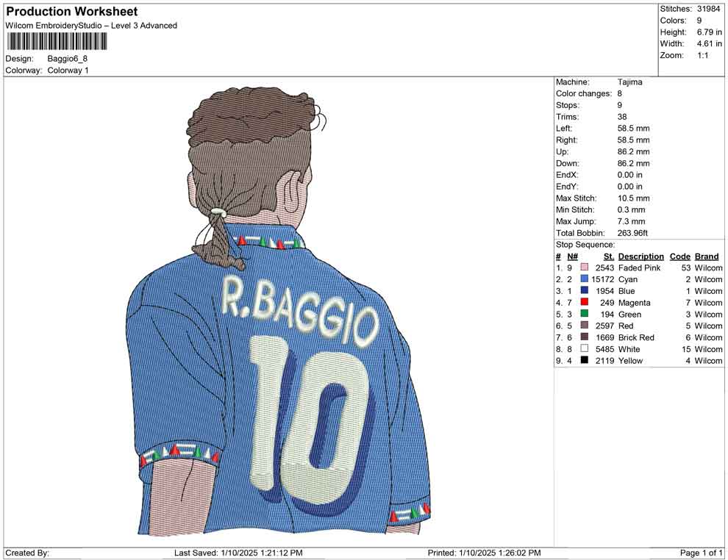Click the Machine value Tajima
This screenshot has height=560, width=728.
(x=630, y=82)
